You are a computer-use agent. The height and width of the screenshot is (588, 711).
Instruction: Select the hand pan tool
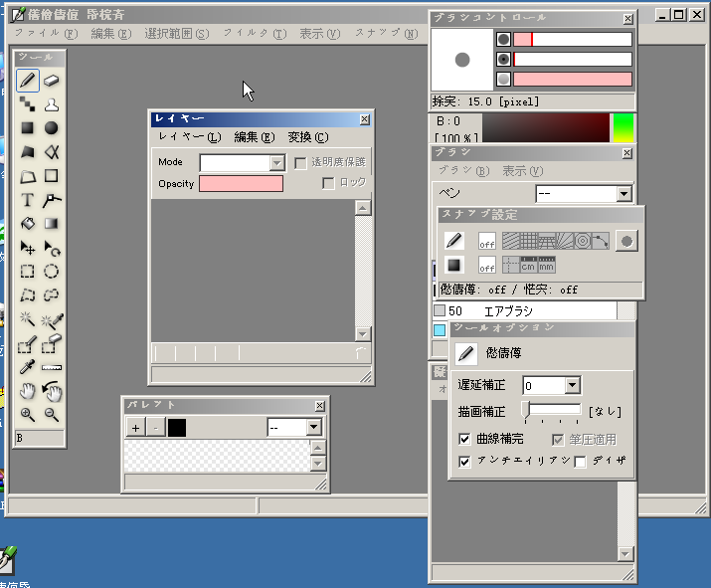(x=27, y=391)
